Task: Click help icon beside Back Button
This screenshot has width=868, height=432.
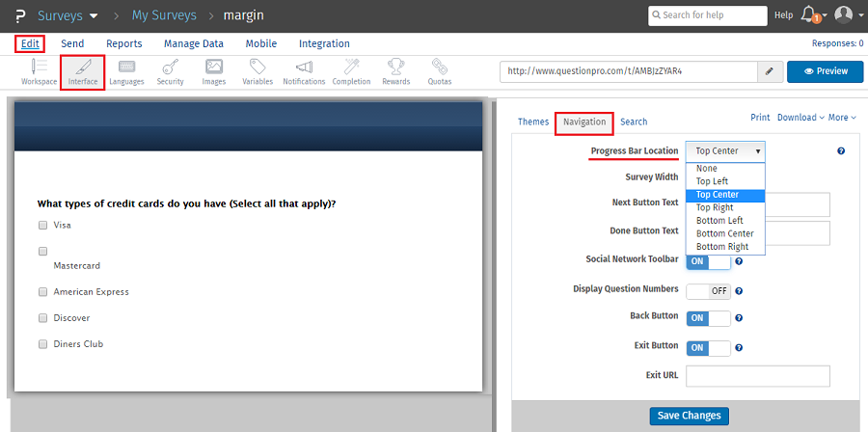Action: (x=739, y=318)
